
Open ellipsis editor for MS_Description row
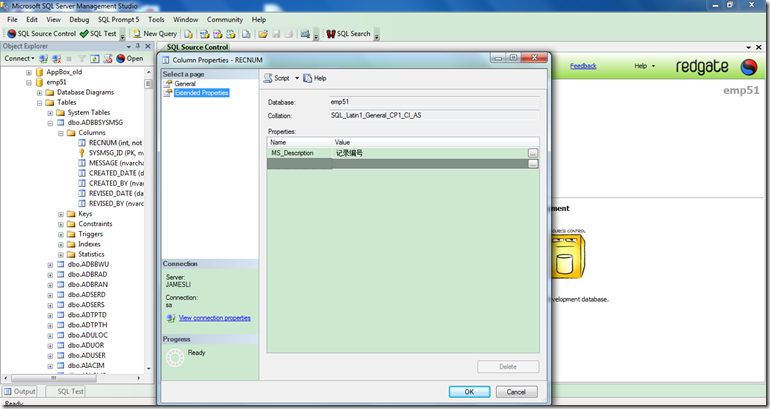pyautogui.click(x=533, y=153)
